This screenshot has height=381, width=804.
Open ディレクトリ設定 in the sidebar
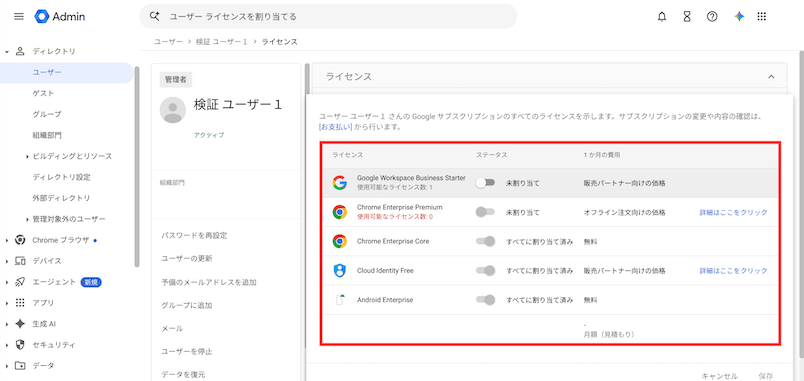coord(62,177)
